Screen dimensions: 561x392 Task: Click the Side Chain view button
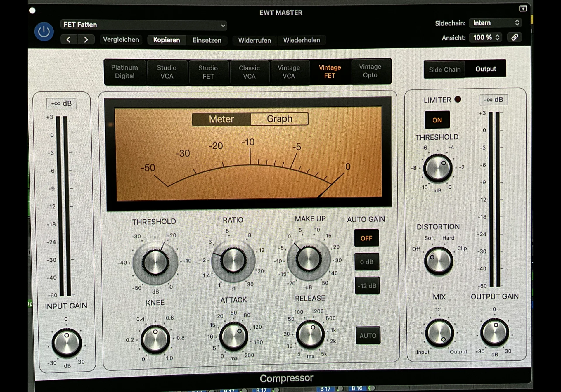pos(444,70)
